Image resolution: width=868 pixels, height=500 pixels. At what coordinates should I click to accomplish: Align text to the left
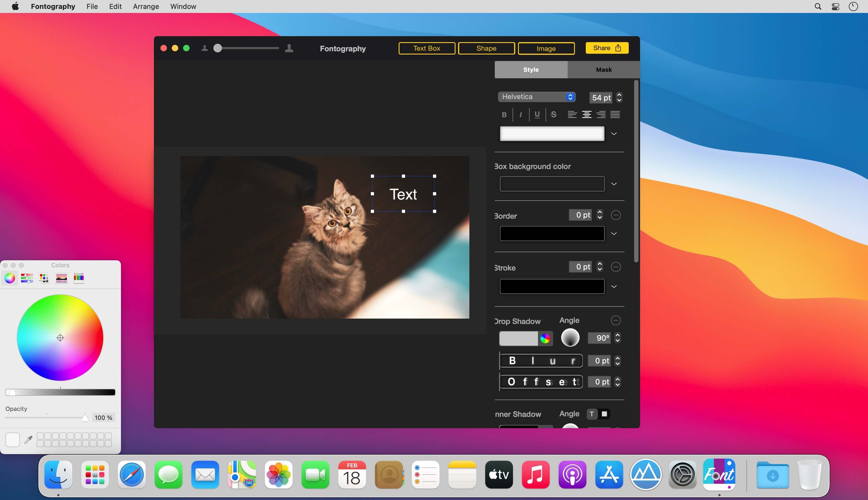tap(572, 115)
